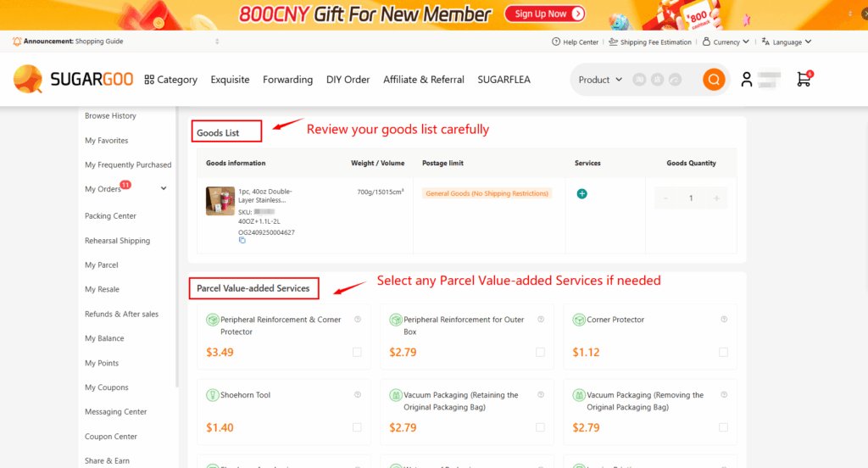Open the shopping cart
This screenshot has height=468, width=868.
tap(804, 79)
